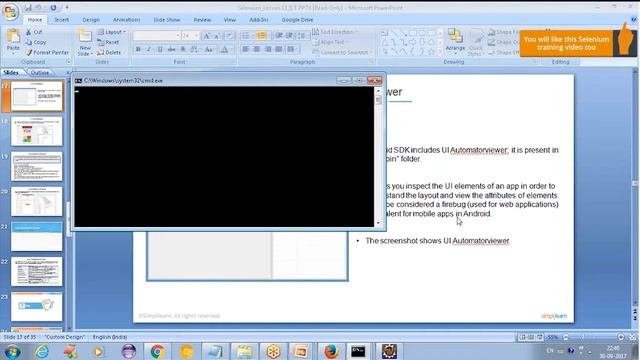Open the View ribbon tab
Screen dimensions: 640x360
[230, 20]
